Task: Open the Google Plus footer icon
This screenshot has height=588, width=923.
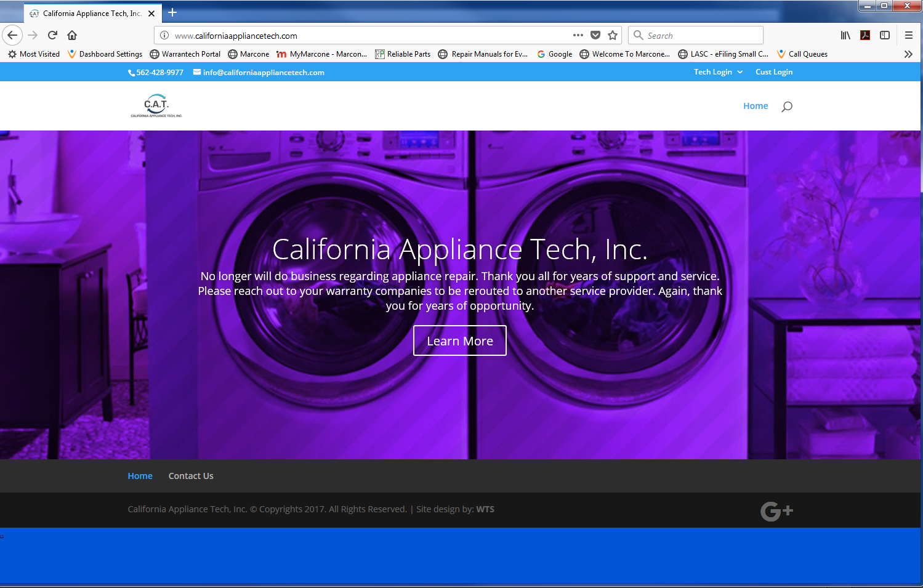Action: coord(776,511)
